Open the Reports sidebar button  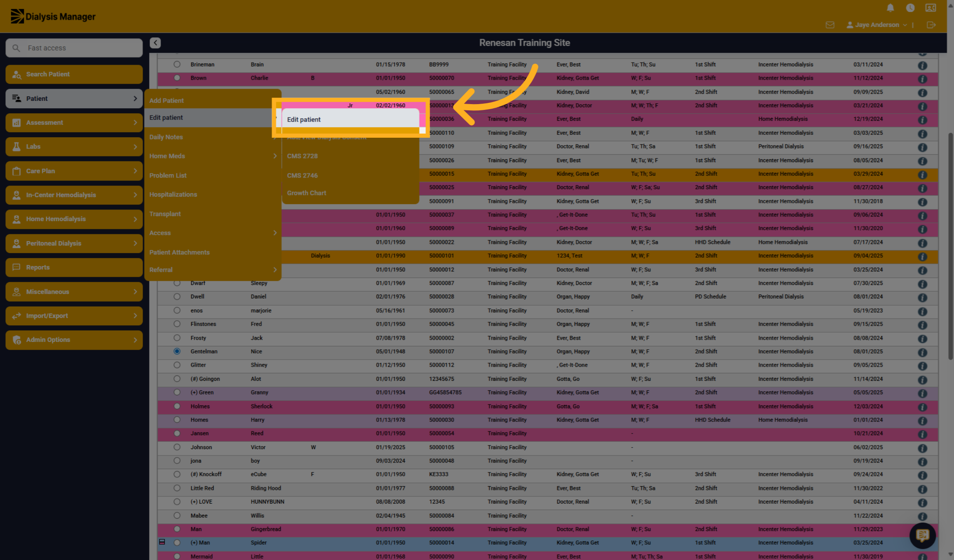(x=74, y=268)
